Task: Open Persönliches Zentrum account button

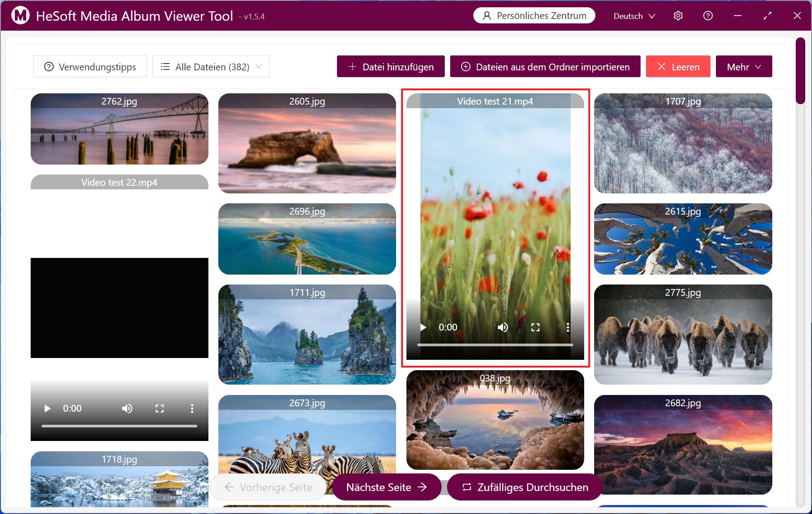Action: point(534,16)
